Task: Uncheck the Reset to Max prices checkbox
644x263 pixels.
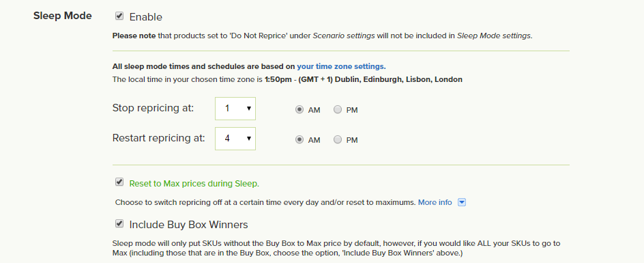Action: pos(119,182)
